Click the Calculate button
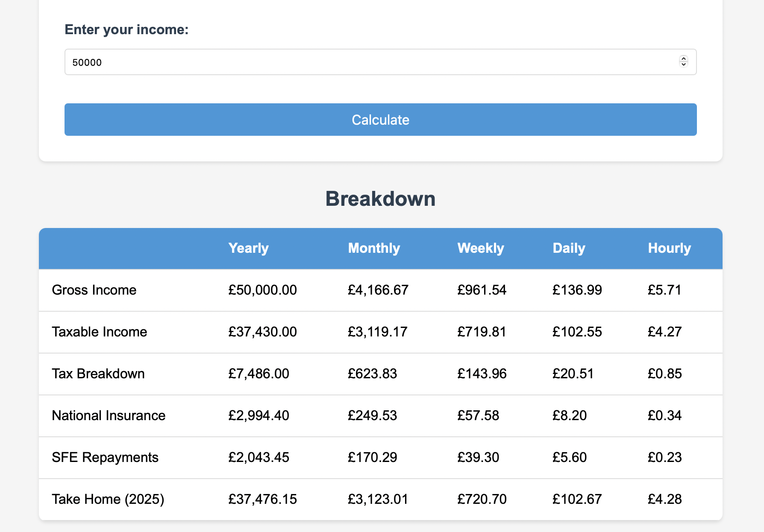764x532 pixels. click(380, 120)
